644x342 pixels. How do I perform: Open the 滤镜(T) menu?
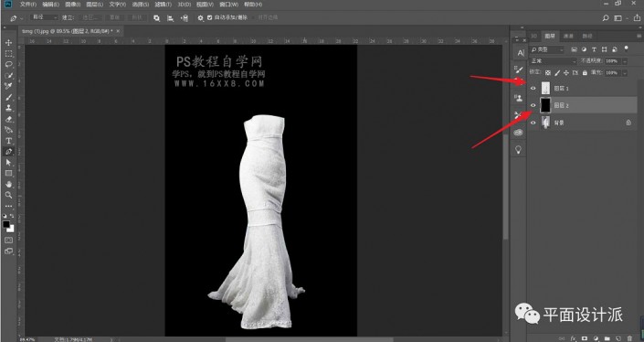tap(163, 5)
